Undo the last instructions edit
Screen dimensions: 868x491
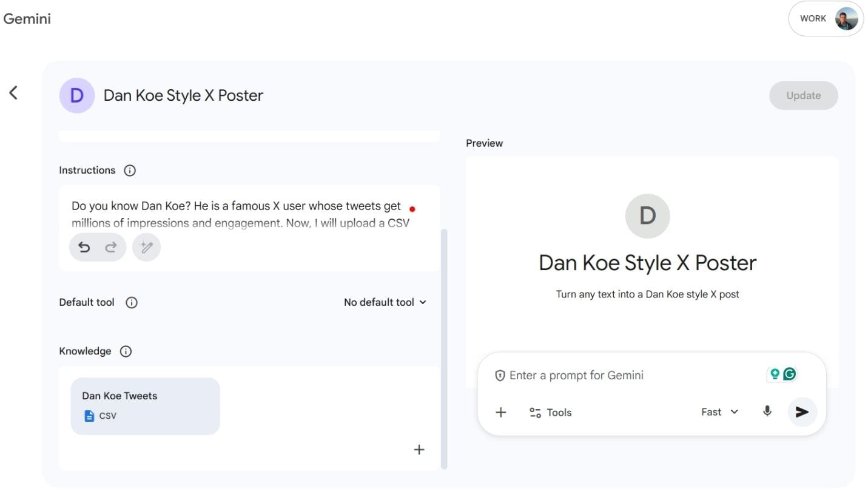point(84,247)
